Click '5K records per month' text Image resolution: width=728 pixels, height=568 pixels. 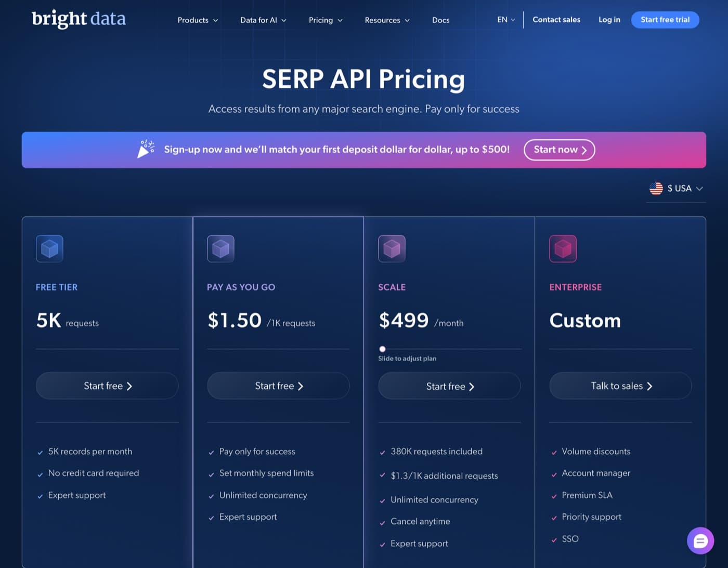point(90,451)
